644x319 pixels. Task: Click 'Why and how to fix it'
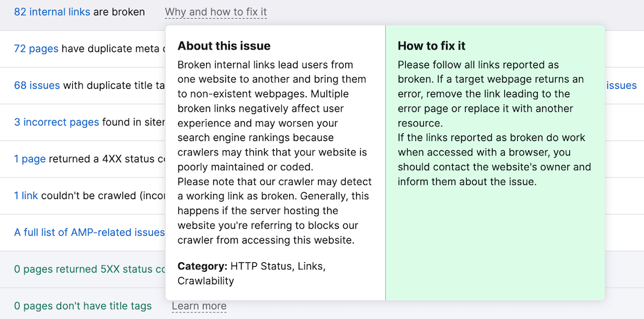216,12
